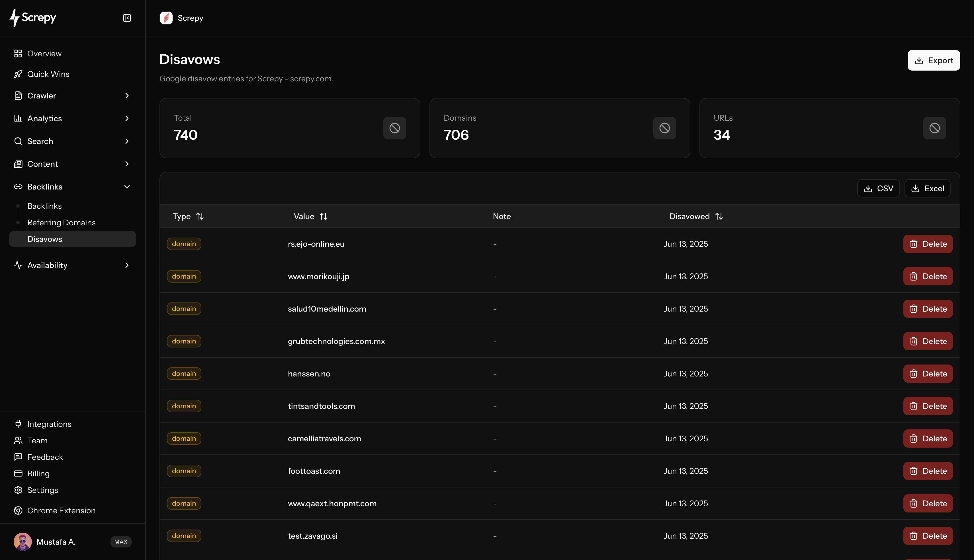Image resolution: width=974 pixels, height=560 pixels.
Task: Click date for foottoast.com row
Action: [686, 471]
